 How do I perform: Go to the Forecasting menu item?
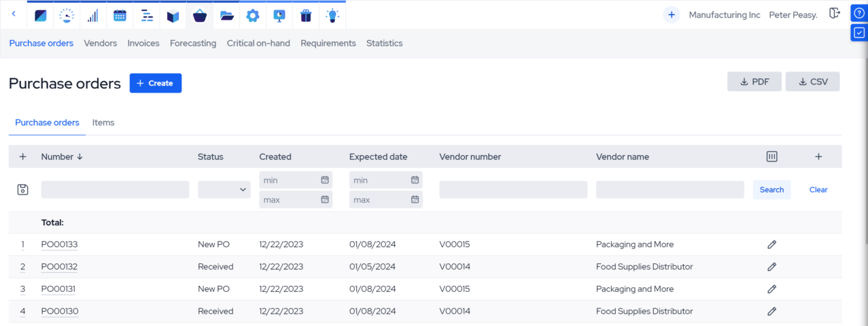click(193, 43)
